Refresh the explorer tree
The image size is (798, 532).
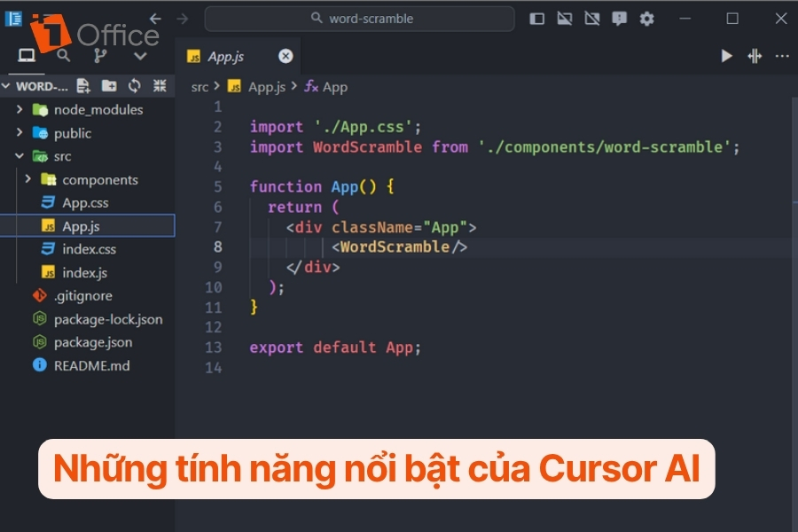tap(135, 85)
